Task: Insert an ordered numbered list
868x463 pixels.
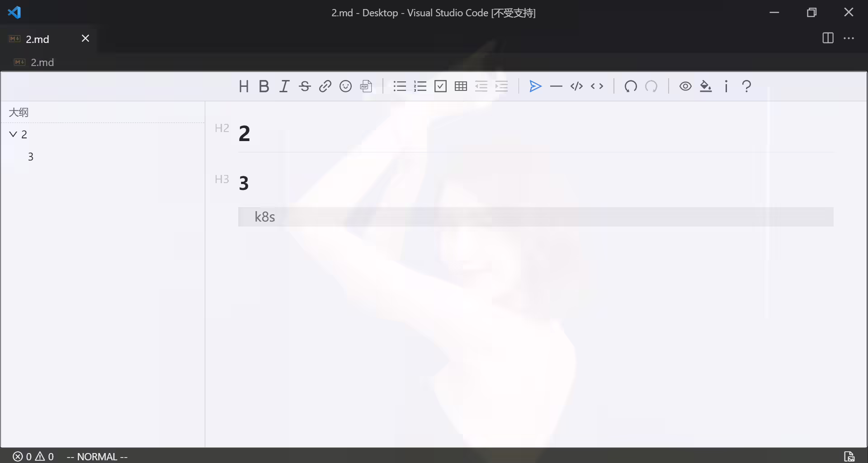Action: (x=420, y=86)
